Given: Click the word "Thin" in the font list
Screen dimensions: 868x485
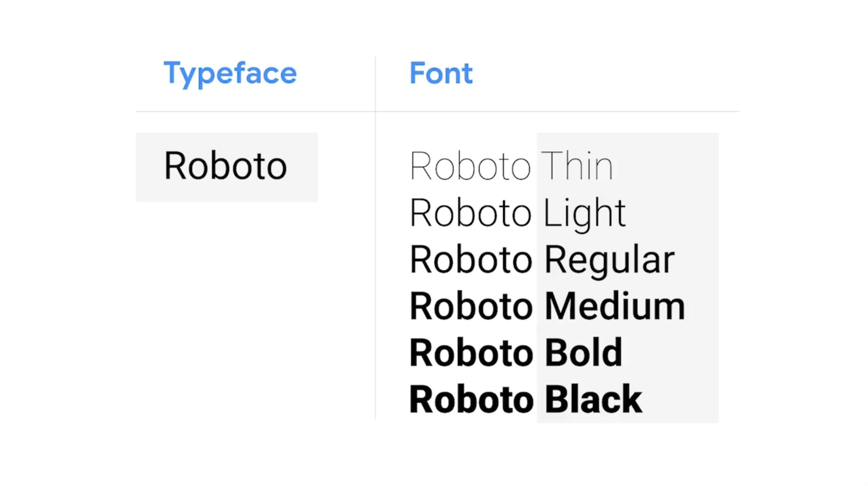Looking at the screenshot, I should (x=577, y=166).
